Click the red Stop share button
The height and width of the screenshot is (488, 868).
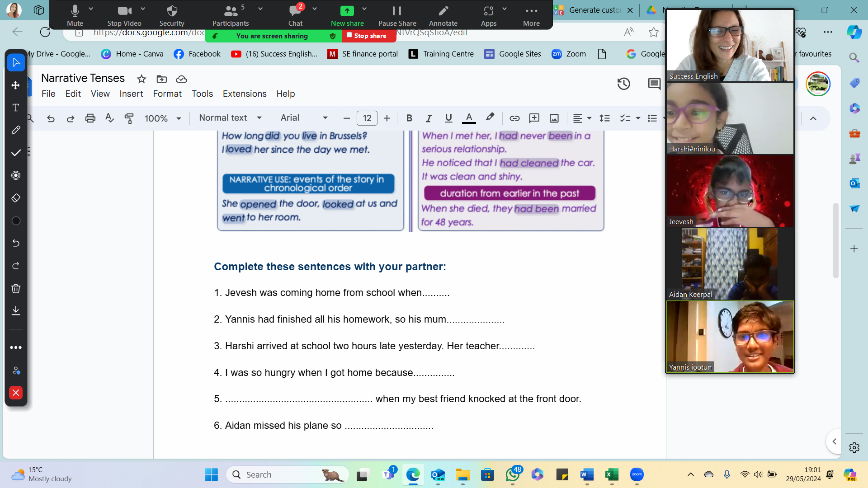(366, 36)
